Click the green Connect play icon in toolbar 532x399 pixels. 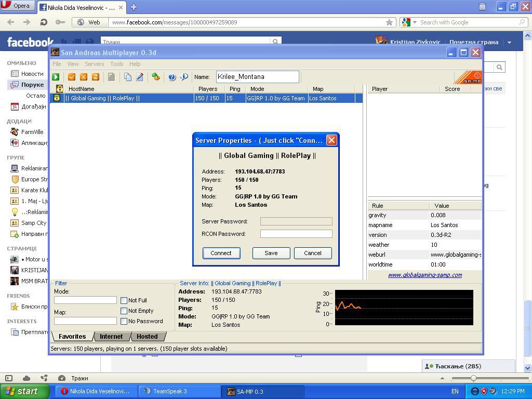tap(56, 77)
